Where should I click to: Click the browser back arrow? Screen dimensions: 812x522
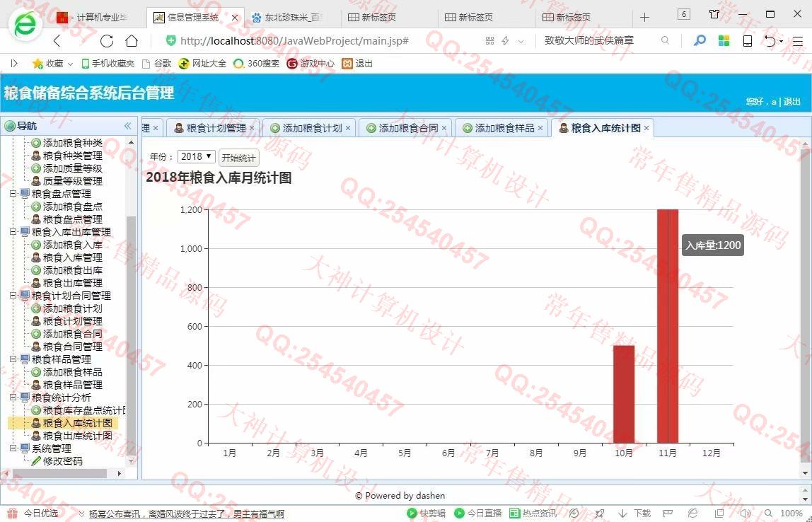click(x=57, y=41)
